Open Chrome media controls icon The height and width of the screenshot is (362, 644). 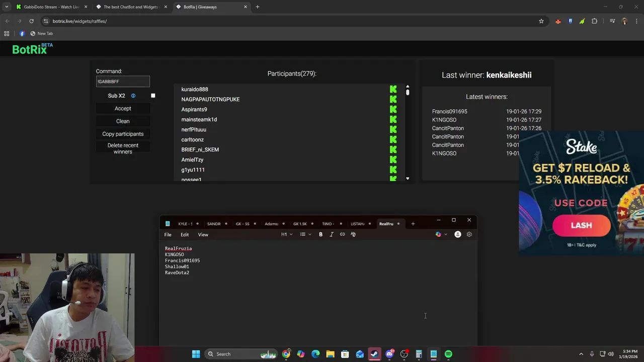[x=612, y=21]
